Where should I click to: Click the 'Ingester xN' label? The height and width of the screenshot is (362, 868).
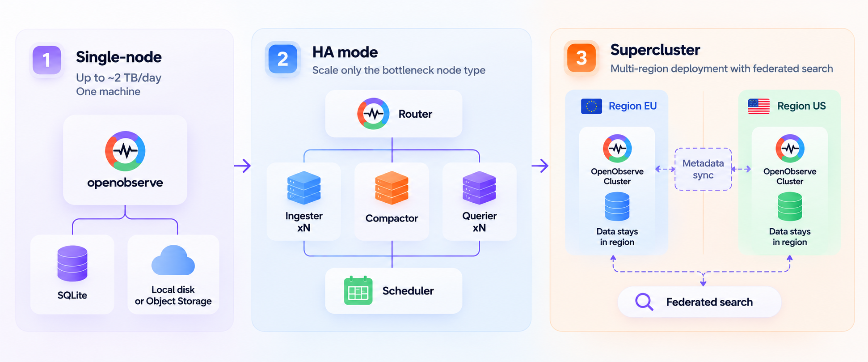pos(304,221)
